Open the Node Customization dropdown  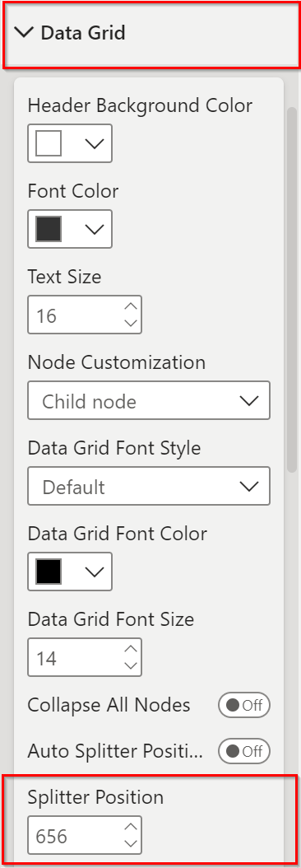pyautogui.click(x=149, y=400)
